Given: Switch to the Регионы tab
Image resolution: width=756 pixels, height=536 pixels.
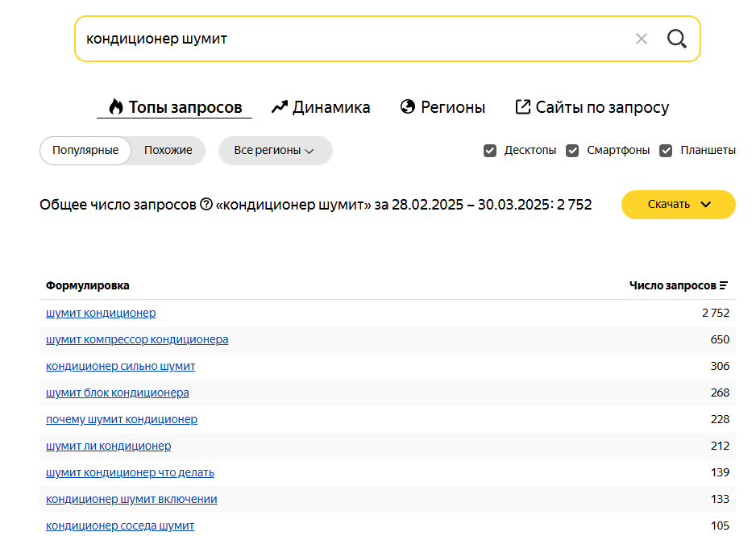Looking at the screenshot, I should click(442, 107).
